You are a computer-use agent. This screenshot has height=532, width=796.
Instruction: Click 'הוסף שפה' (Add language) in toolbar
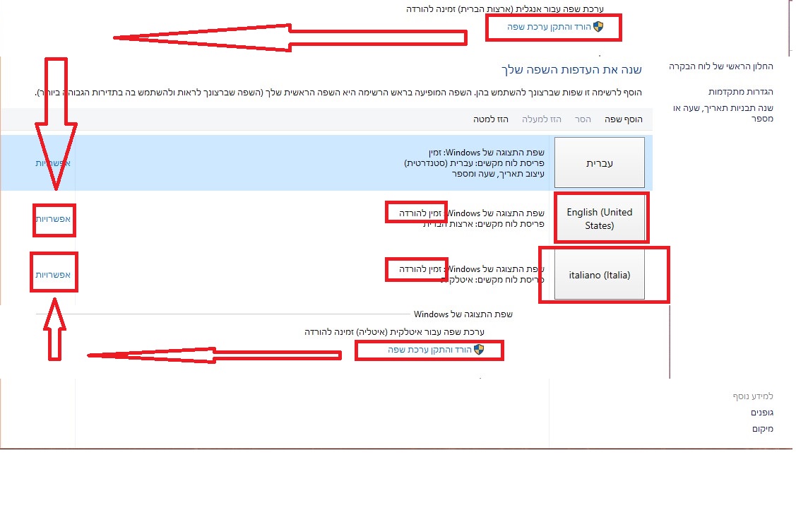(623, 119)
